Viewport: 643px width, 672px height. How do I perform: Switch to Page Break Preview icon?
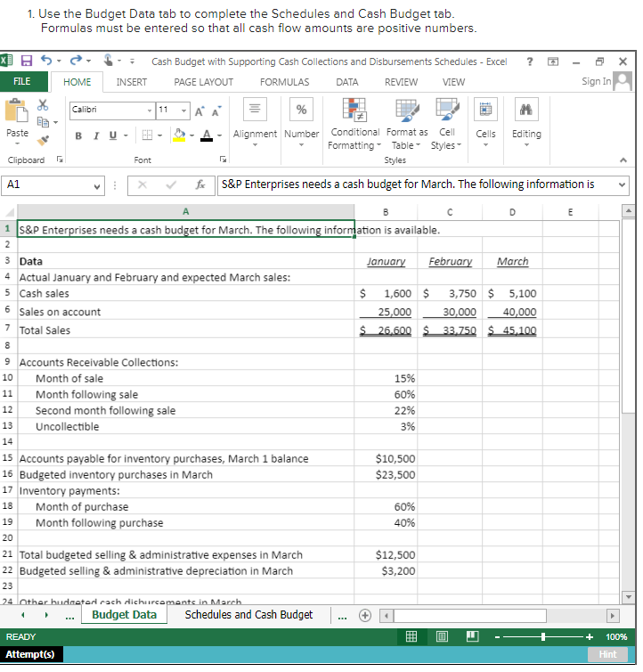point(473,636)
